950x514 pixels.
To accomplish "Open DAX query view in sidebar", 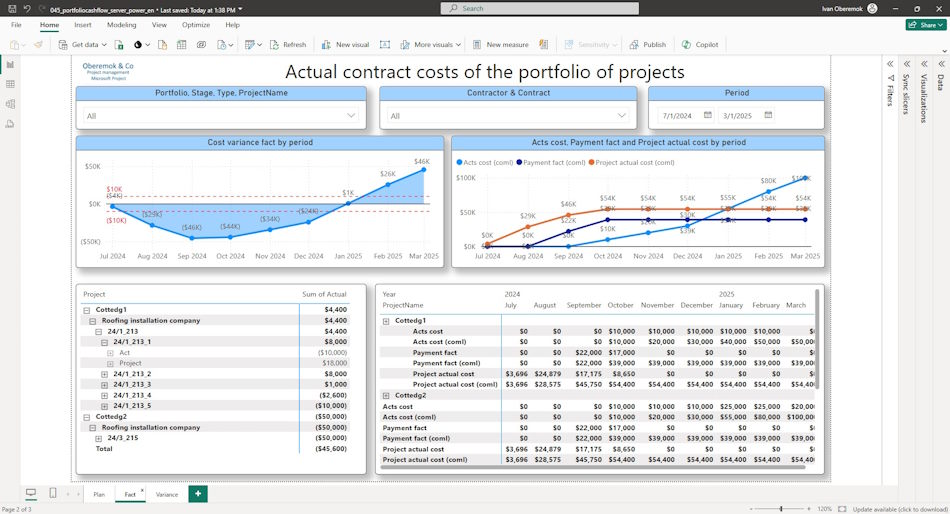I will (x=10, y=124).
